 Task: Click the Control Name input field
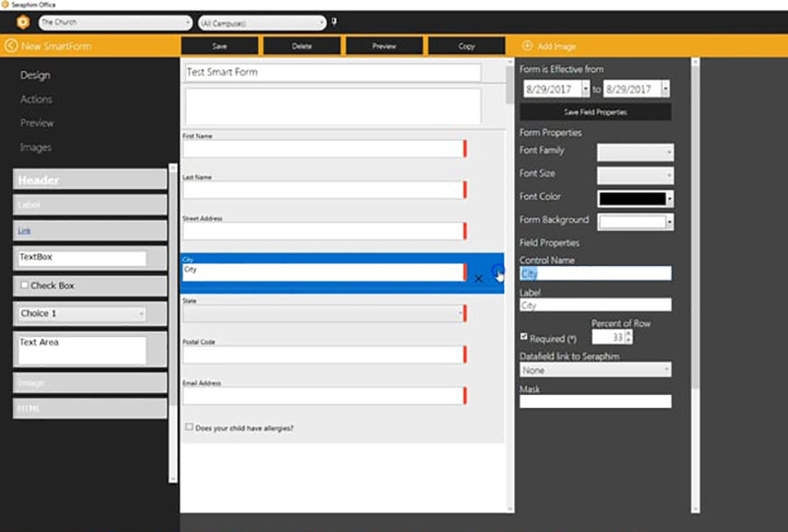(x=595, y=273)
